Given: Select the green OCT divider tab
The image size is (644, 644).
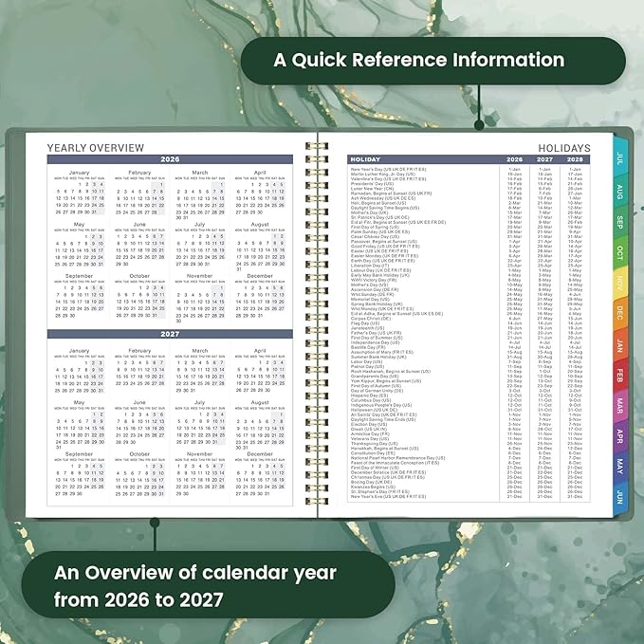Looking at the screenshot, I should pyautogui.click(x=619, y=253).
